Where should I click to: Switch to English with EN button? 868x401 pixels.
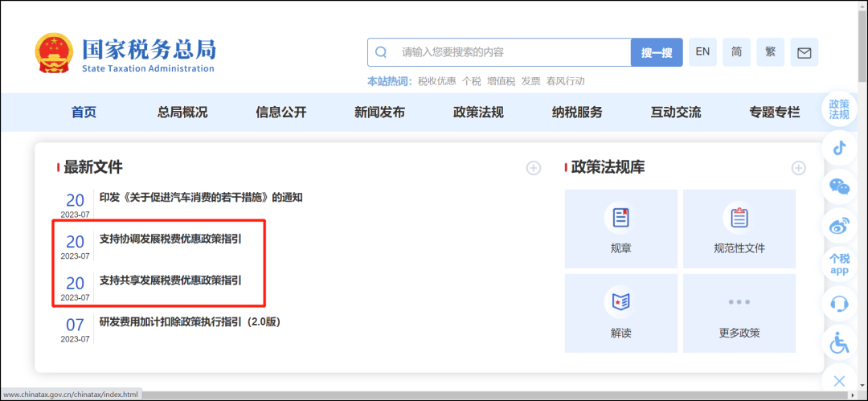click(x=703, y=52)
